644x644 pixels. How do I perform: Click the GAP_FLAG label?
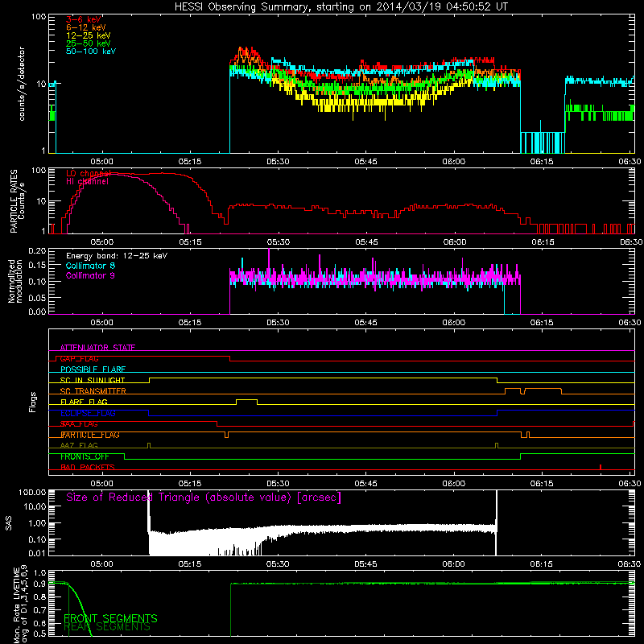79,358
